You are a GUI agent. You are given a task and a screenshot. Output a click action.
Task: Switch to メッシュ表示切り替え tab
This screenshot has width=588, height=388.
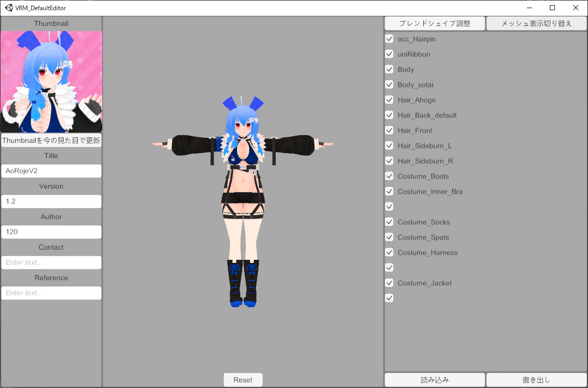537,23
